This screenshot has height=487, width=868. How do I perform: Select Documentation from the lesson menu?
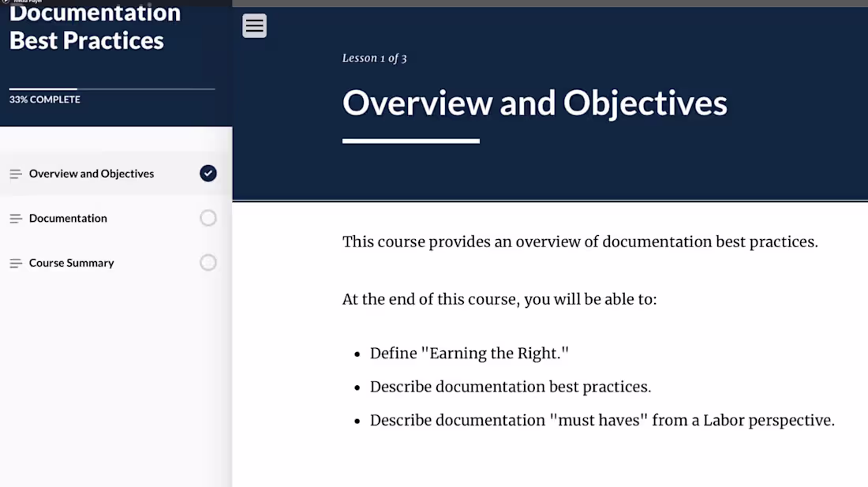click(x=68, y=218)
